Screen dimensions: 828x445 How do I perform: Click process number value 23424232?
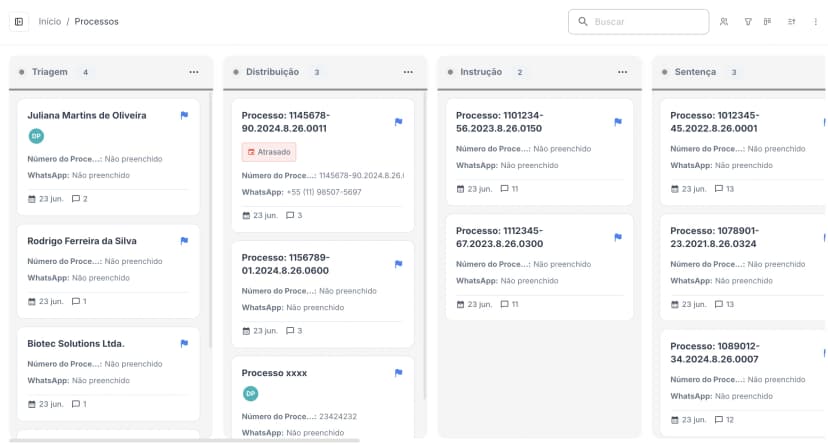pyautogui.click(x=338, y=416)
